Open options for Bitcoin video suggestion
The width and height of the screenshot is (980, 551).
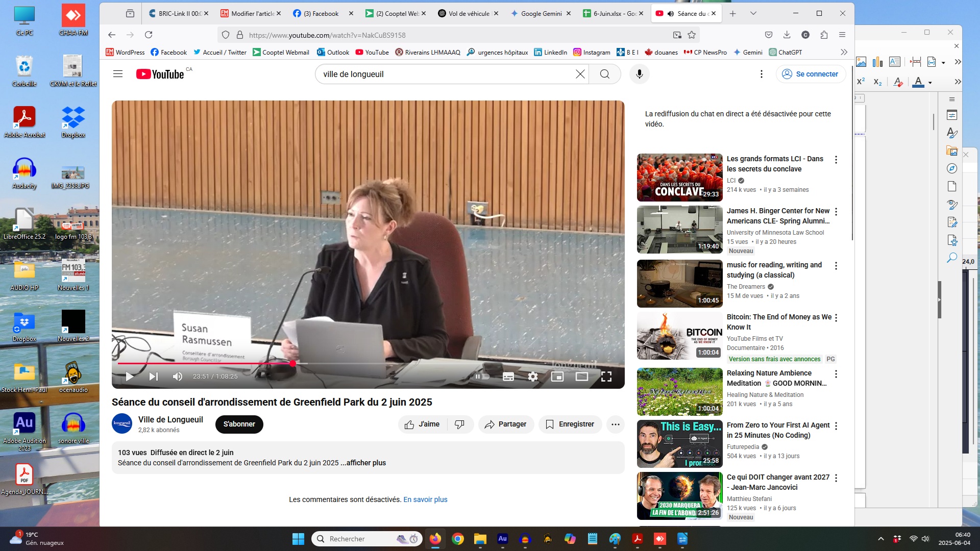(836, 318)
